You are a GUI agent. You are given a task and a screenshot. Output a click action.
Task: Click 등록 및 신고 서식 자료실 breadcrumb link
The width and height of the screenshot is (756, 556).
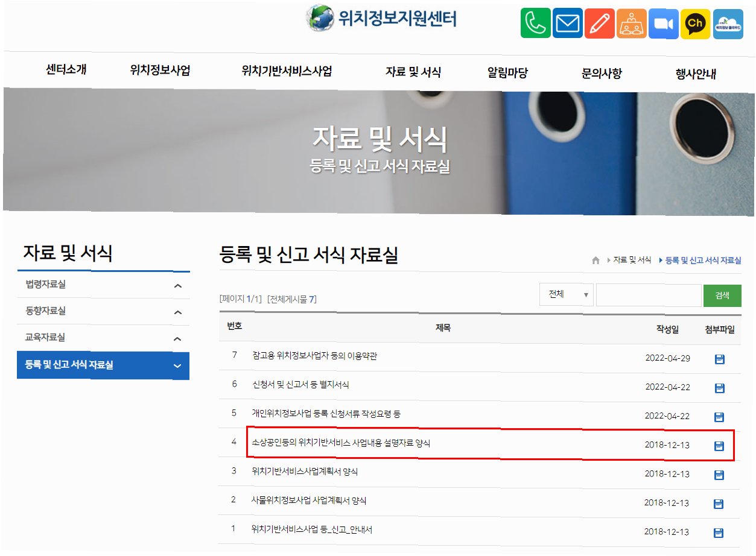703,261
